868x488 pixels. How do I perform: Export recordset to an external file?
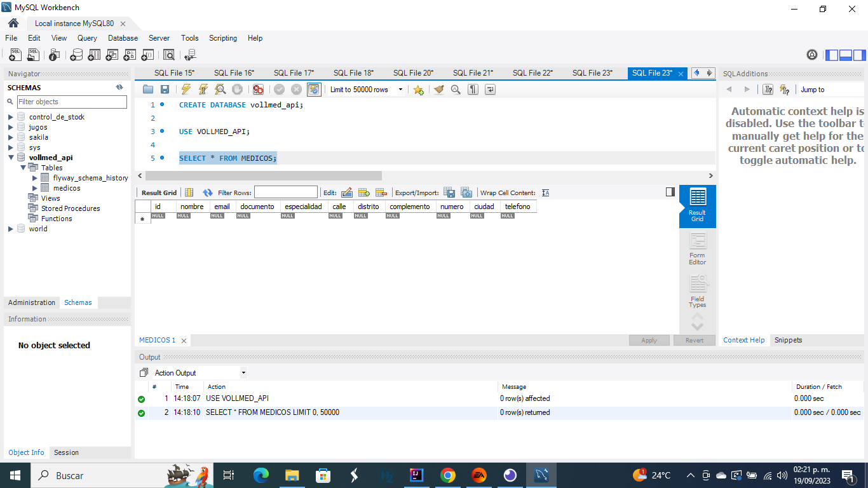[449, 193]
